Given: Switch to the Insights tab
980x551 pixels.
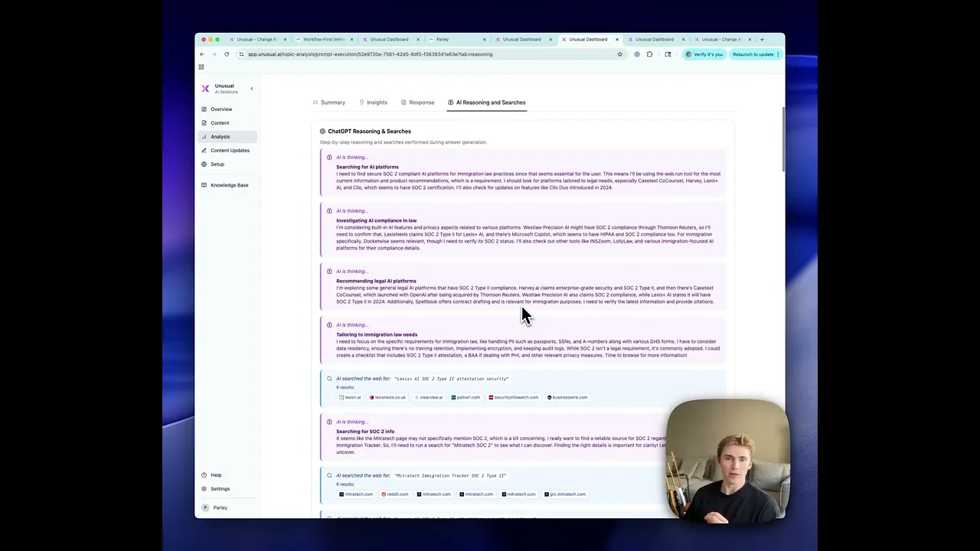Looking at the screenshot, I should 374,103.
